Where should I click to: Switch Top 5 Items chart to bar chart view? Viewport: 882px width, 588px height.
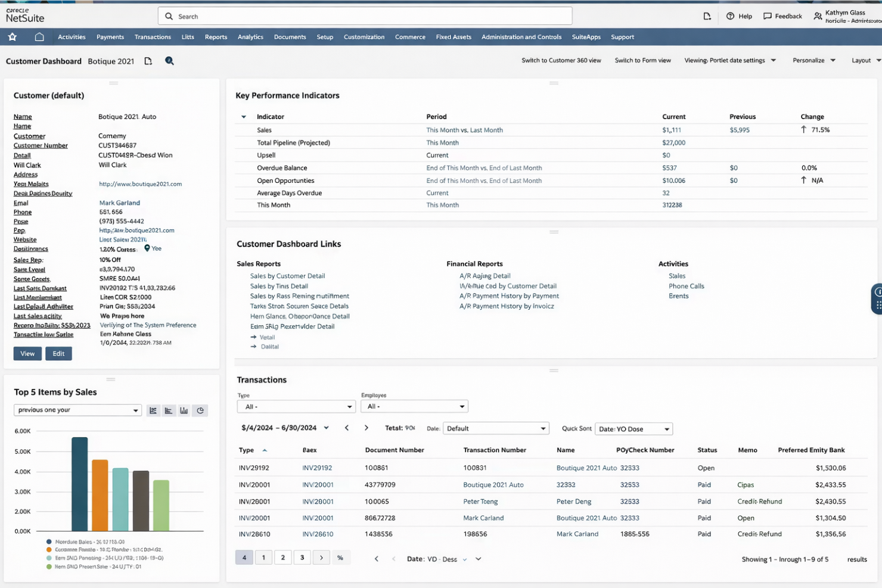click(184, 410)
